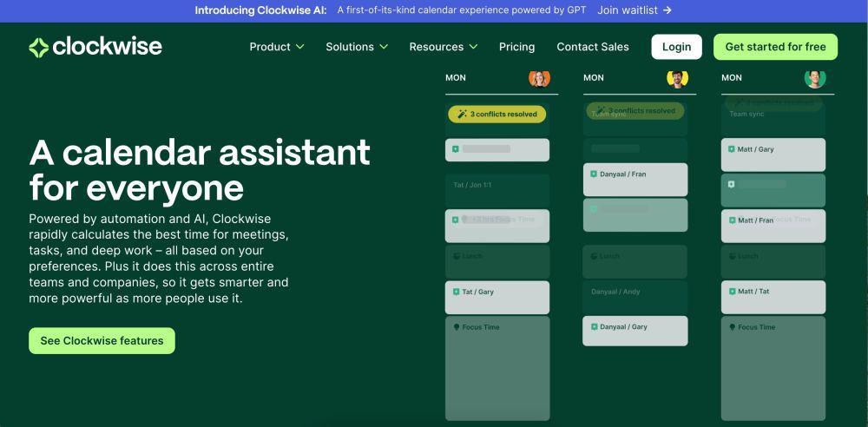This screenshot has height=427, width=868.
Task: Click Focus Time icon in third column
Action: [732, 327]
